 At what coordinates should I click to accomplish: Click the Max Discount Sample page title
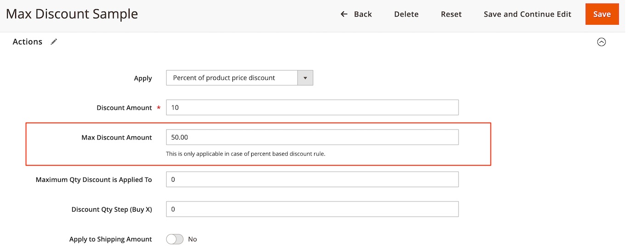pos(72,14)
